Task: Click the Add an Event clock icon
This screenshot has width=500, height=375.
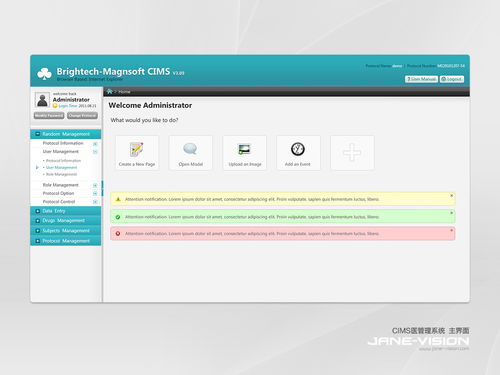Action: [x=298, y=149]
